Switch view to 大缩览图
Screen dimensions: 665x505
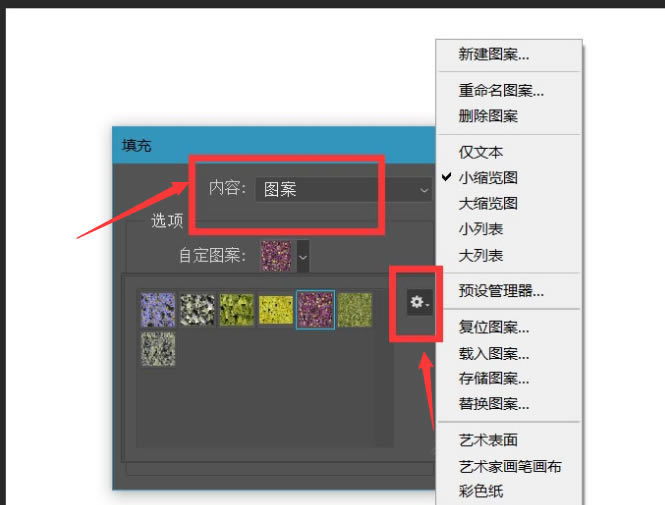tap(509, 204)
